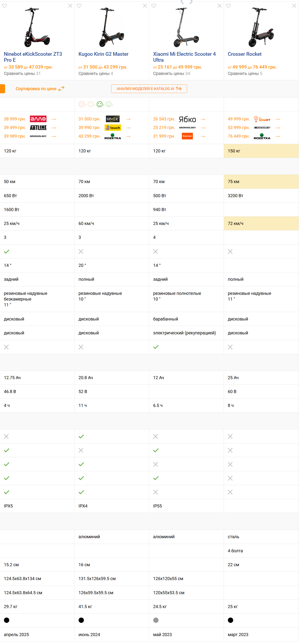The image size is (299, 644).
Task: Add Ninebot ZT3 Pro E to favorites
Action: point(4,6)
